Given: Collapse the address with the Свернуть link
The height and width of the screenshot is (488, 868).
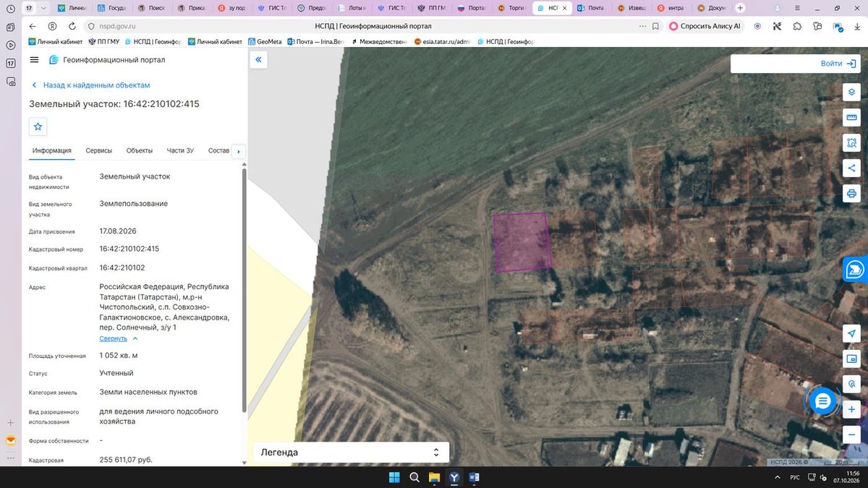Looking at the screenshot, I should pyautogui.click(x=119, y=338).
